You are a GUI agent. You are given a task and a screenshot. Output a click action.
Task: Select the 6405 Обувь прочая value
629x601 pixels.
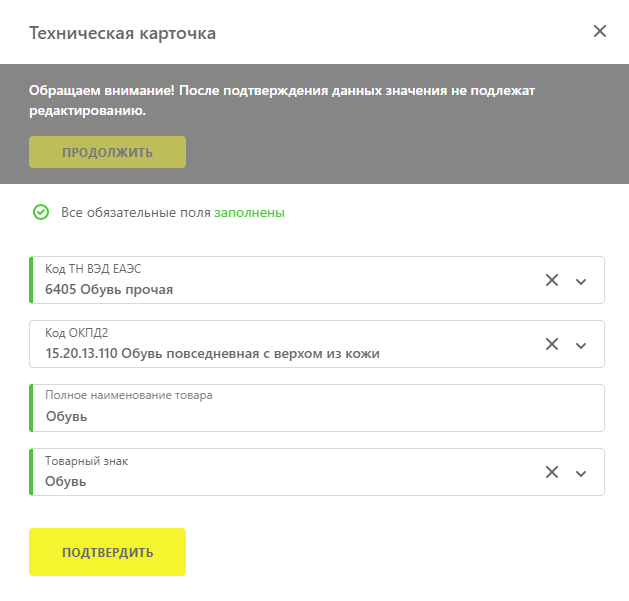[109, 290]
